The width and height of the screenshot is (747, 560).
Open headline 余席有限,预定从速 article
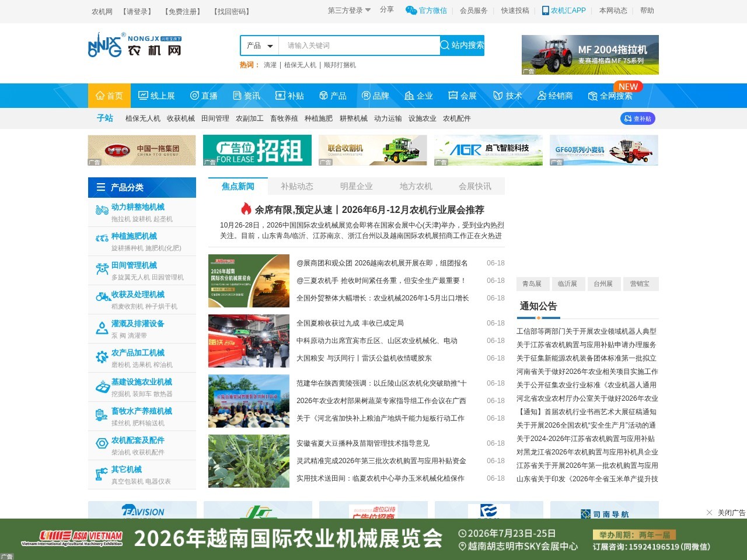369,209
